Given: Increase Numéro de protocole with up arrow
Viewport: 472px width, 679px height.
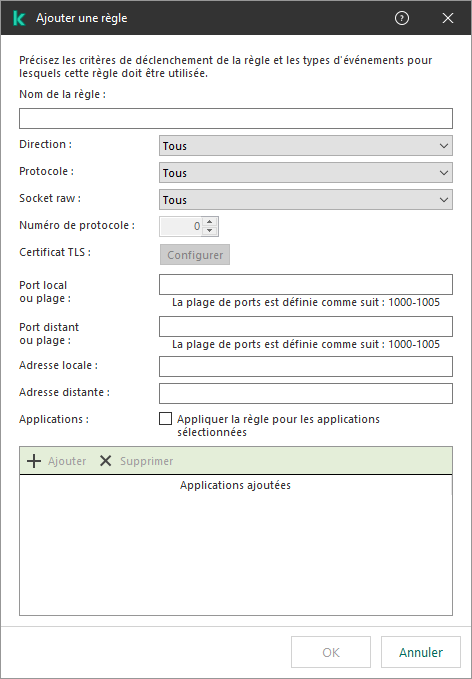Looking at the screenshot, I should pyautogui.click(x=210, y=222).
